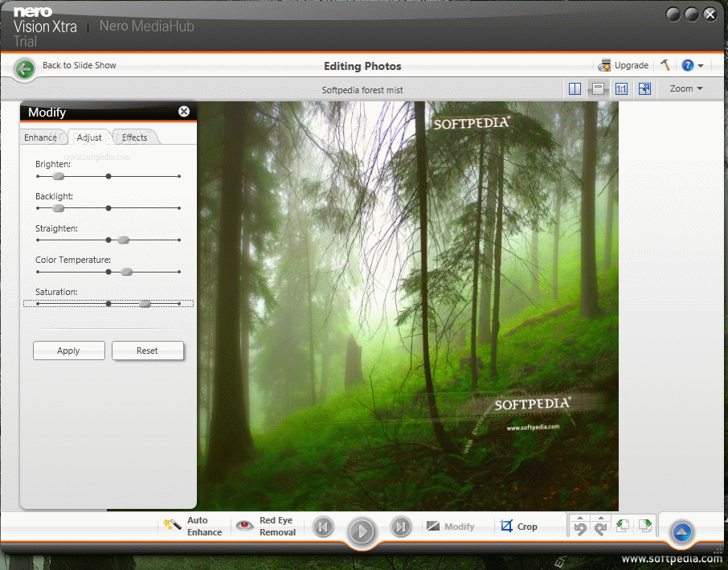The width and height of the screenshot is (728, 570).
Task: Click the Saturation slider handle
Action: [x=145, y=304]
